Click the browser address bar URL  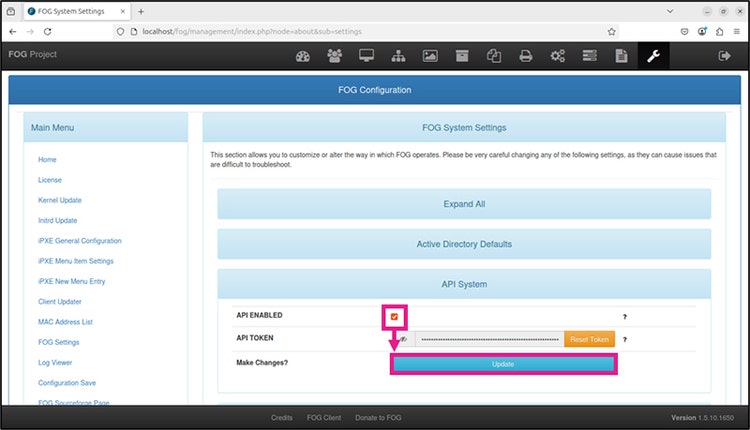(x=252, y=32)
